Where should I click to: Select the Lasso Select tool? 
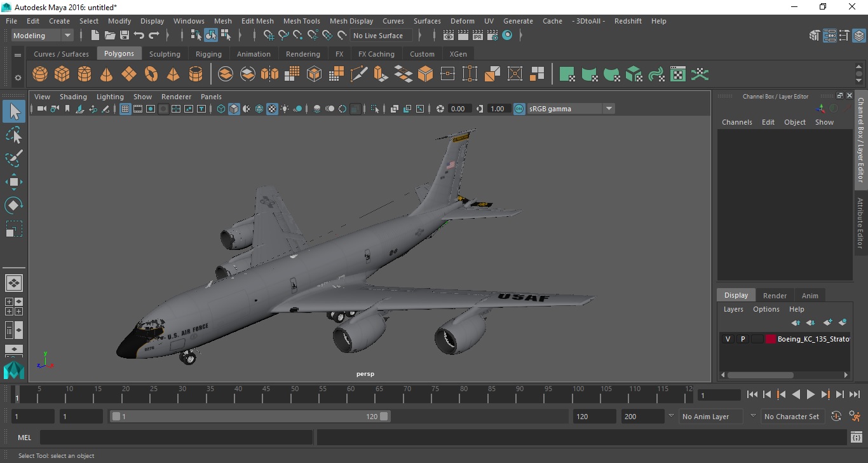pyautogui.click(x=14, y=135)
